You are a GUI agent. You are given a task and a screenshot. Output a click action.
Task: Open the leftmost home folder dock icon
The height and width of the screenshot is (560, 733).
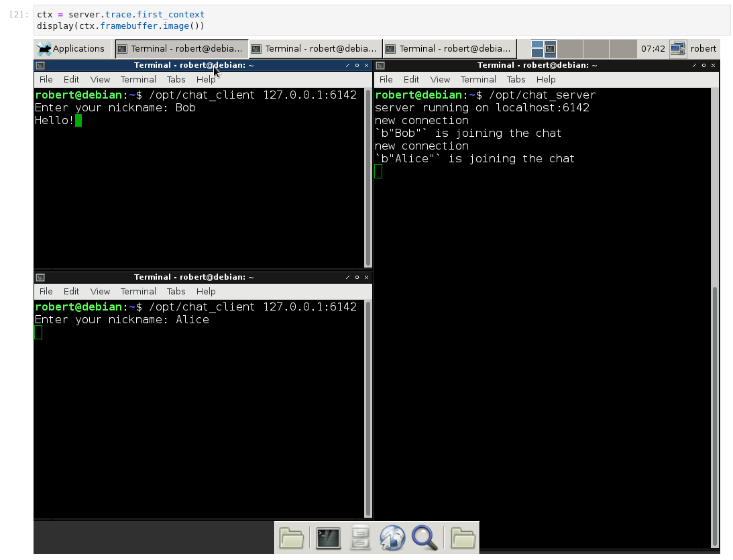[292, 537]
